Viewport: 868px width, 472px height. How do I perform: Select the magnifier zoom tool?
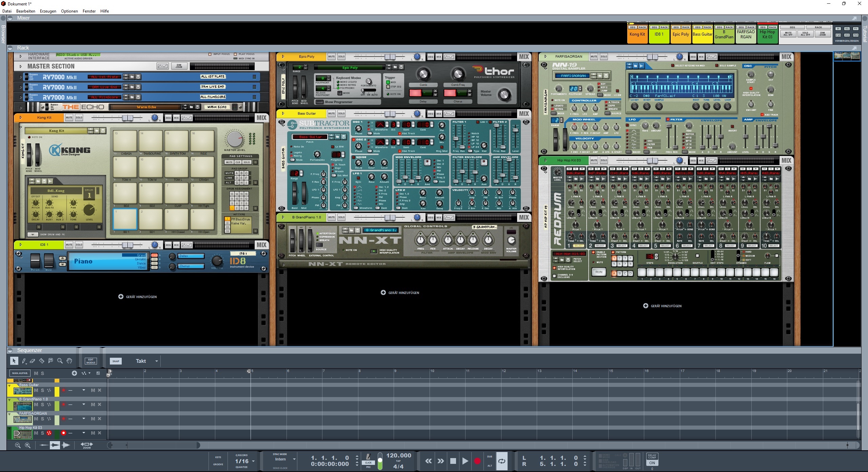pos(60,361)
